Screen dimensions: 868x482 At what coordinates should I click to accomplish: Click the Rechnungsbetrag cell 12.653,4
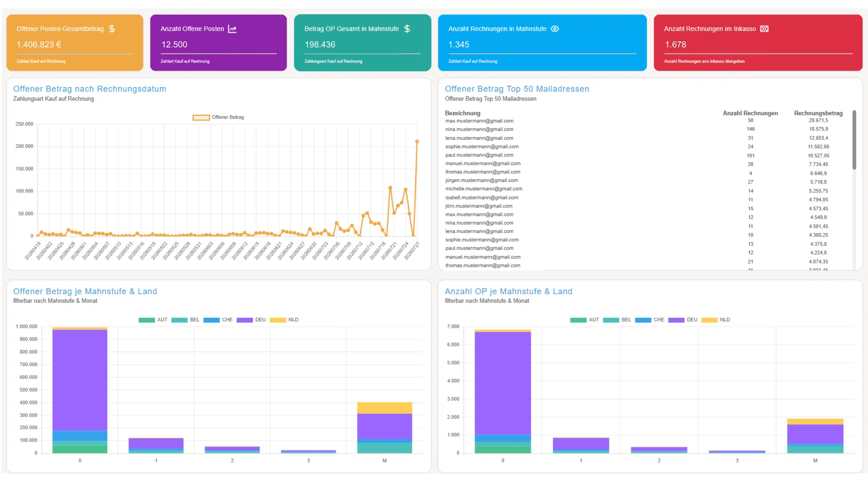pyautogui.click(x=818, y=138)
